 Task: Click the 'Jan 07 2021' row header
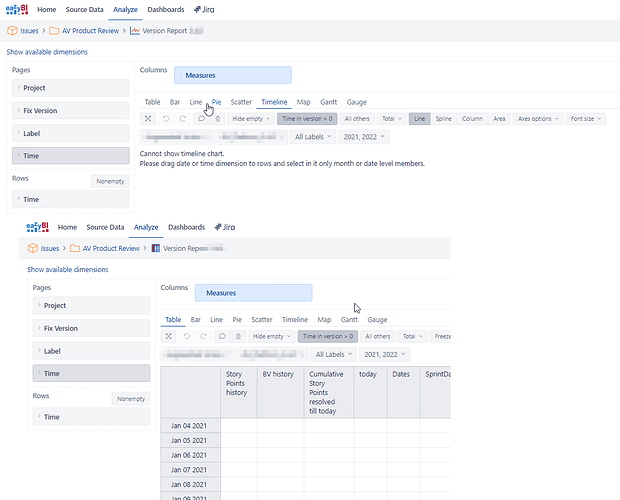[x=191, y=470]
